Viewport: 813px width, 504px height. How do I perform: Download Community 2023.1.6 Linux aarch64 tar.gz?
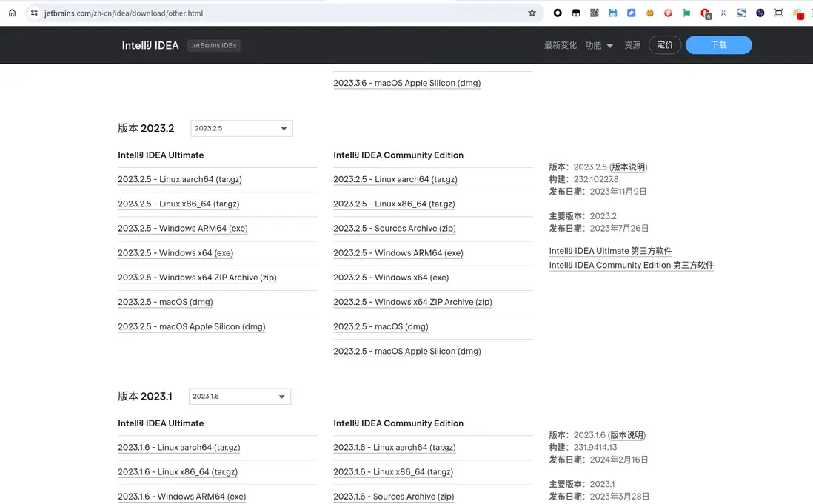(x=395, y=448)
